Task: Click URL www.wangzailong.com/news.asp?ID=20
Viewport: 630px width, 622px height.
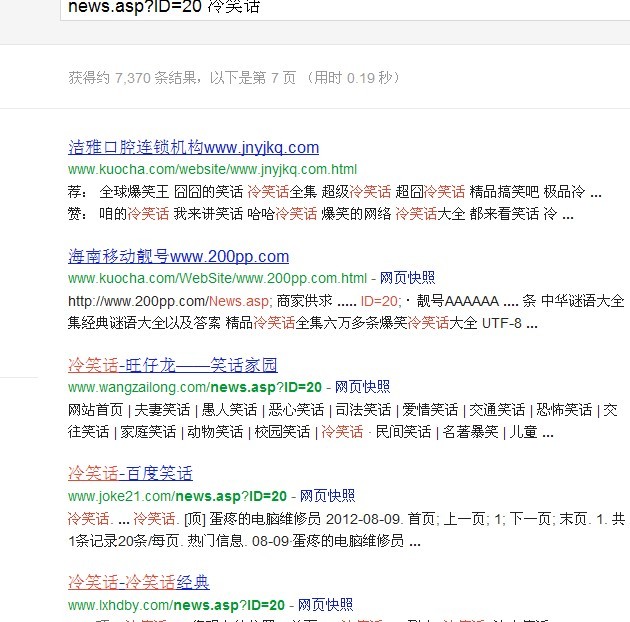Action: (195, 387)
